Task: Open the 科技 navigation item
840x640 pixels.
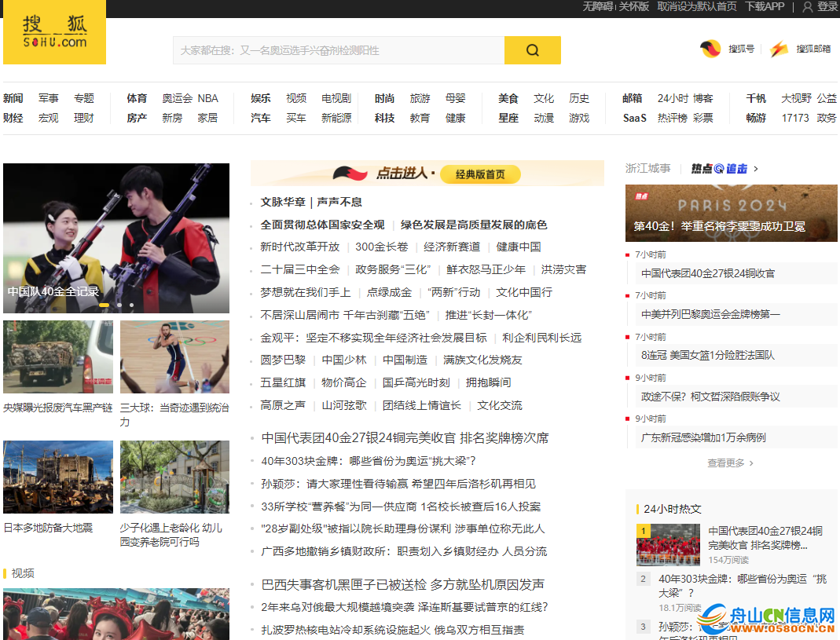Action: 384,118
